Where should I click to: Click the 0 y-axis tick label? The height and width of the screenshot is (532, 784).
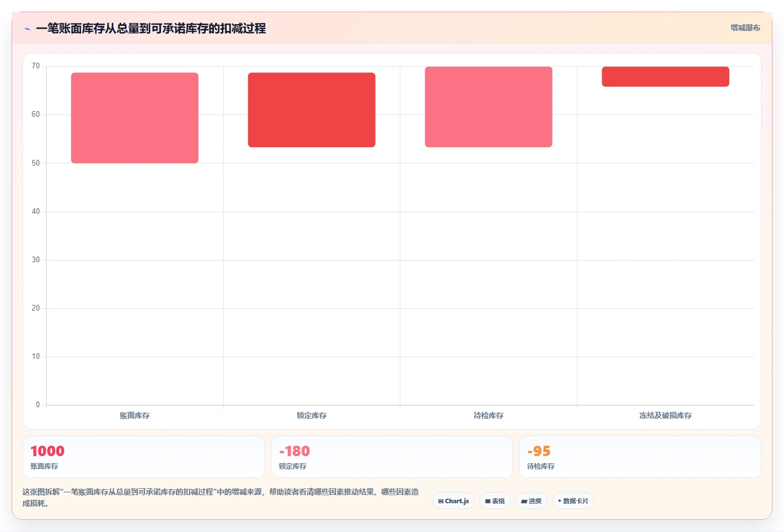coord(38,405)
